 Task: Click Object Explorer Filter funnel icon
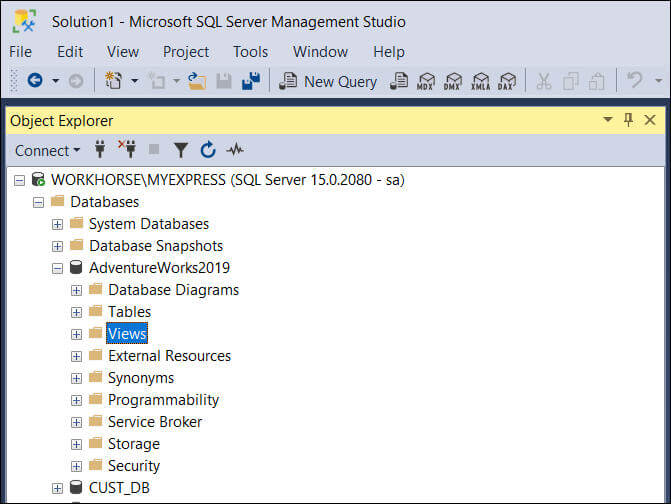coord(180,150)
